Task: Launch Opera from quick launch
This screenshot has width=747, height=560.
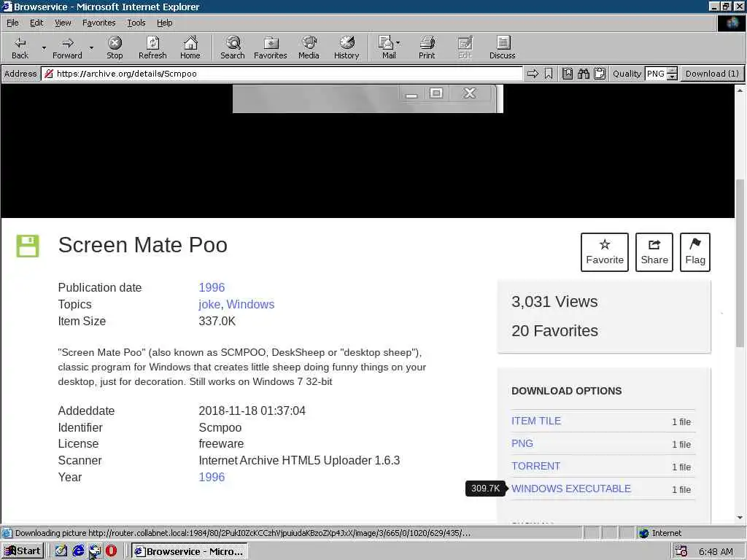Action: pos(111,551)
